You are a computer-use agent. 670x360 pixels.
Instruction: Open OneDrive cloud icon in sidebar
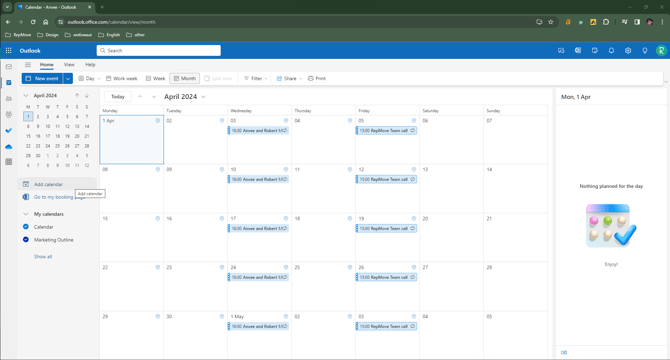[x=9, y=146]
